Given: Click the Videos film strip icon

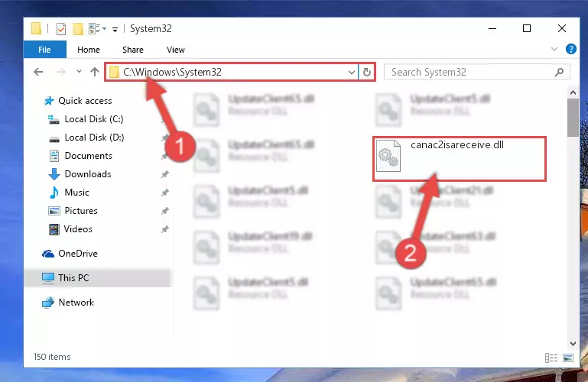Looking at the screenshot, I should 54,229.
